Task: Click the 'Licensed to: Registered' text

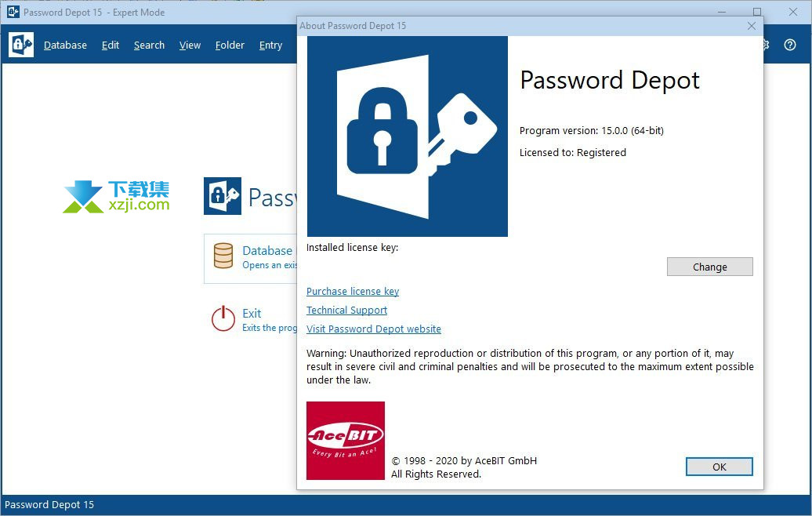Action: 573,152
